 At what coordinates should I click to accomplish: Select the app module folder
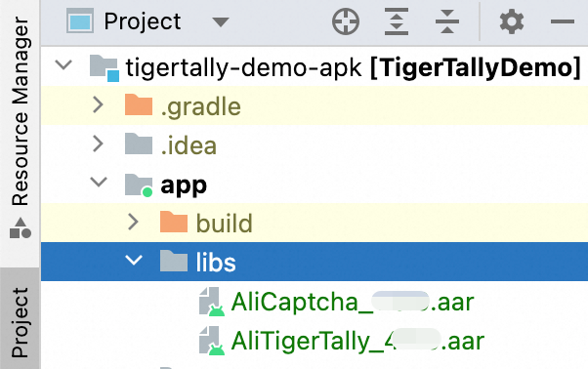coord(184,185)
